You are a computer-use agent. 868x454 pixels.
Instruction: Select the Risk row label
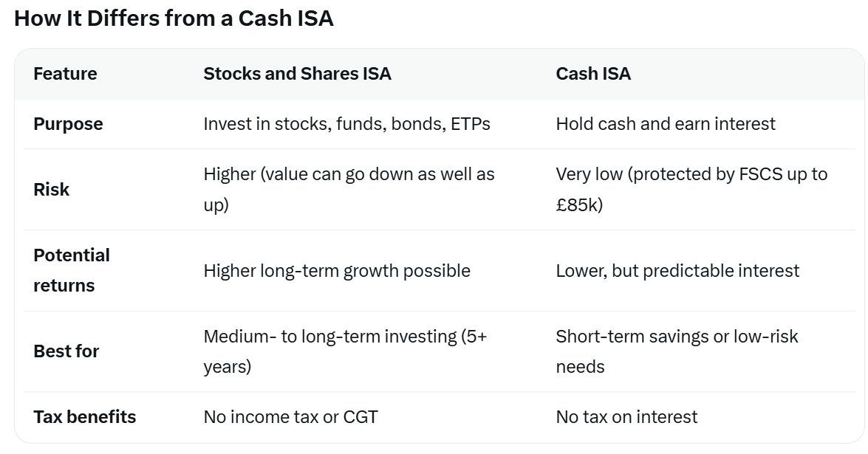52,190
